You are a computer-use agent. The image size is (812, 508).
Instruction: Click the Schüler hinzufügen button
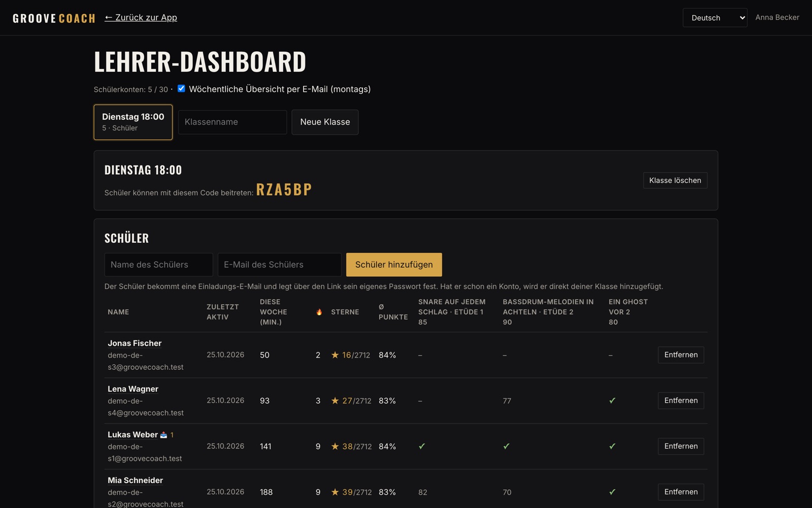(x=394, y=265)
